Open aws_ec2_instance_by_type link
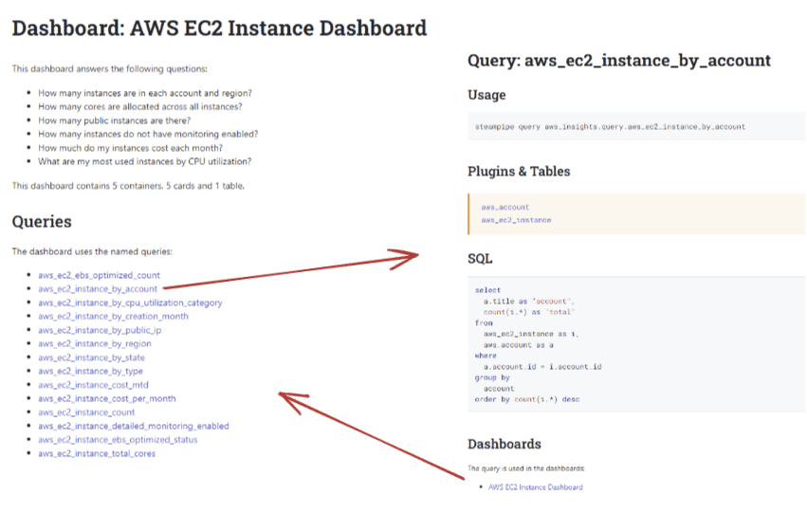807x532 pixels. pos(91,371)
